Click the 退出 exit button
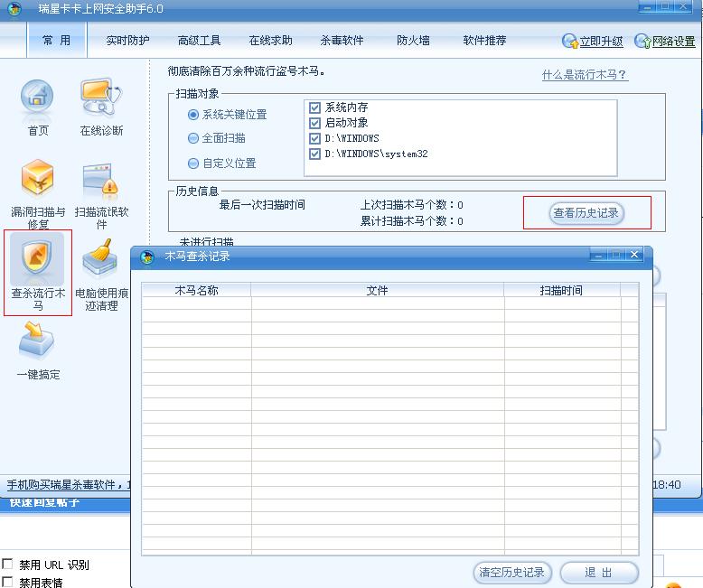Image resolution: width=703 pixels, height=588 pixels. [x=598, y=573]
